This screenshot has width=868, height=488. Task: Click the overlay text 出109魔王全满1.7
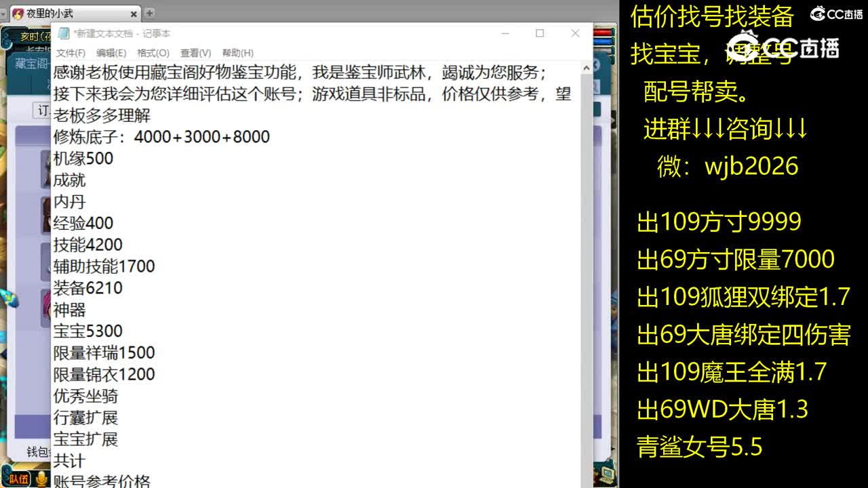pyautogui.click(x=732, y=372)
